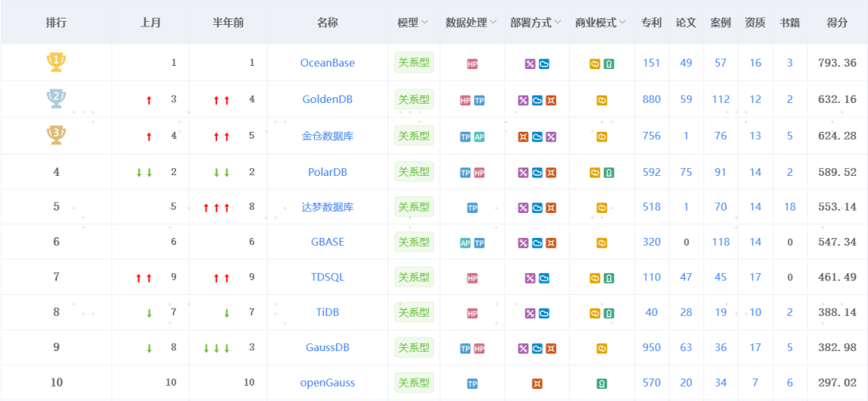The image size is (868, 401).
Task: Click the HP badge in PolarDB row
Action: click(x=479, y=173)
